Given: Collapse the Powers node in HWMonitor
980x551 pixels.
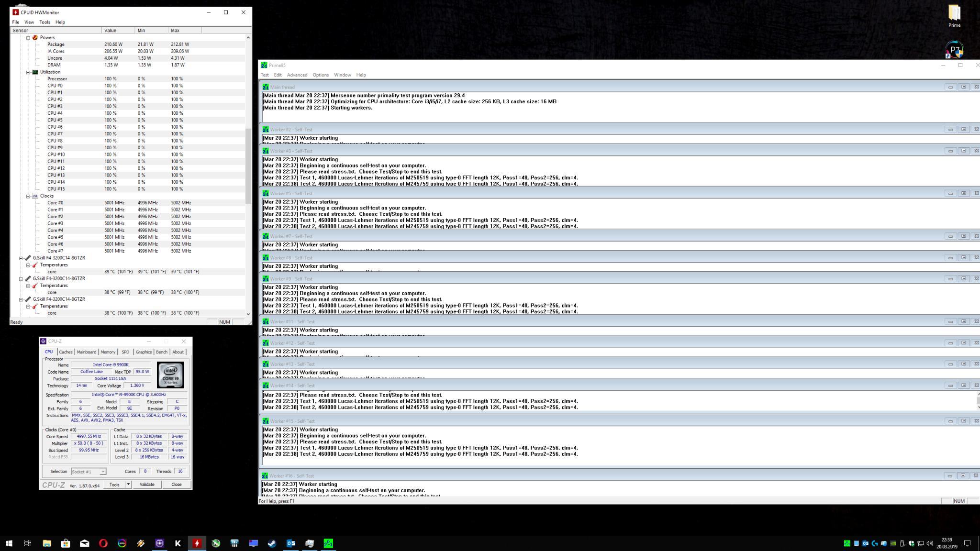Looking at the screenshot, I should coord(28,37).
